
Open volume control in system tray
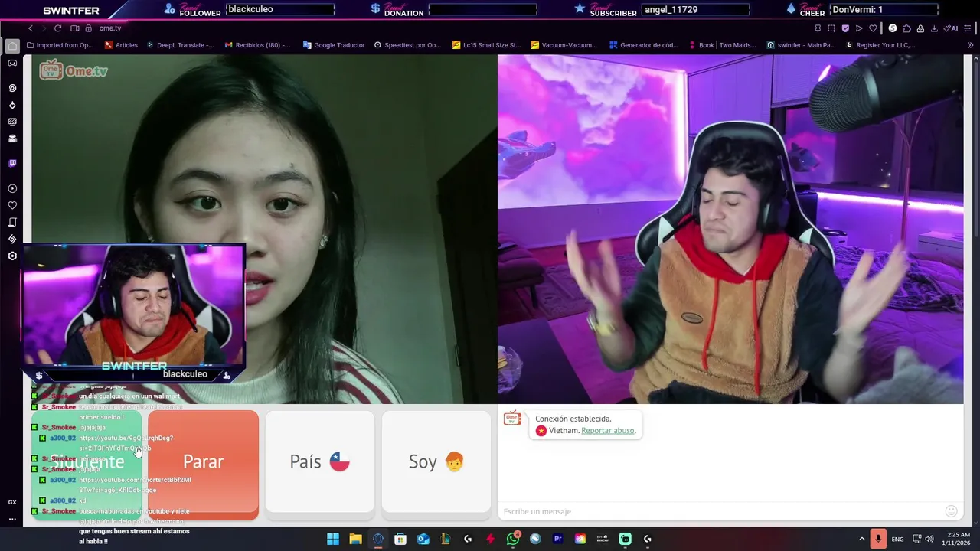click(x=929, y=539)
